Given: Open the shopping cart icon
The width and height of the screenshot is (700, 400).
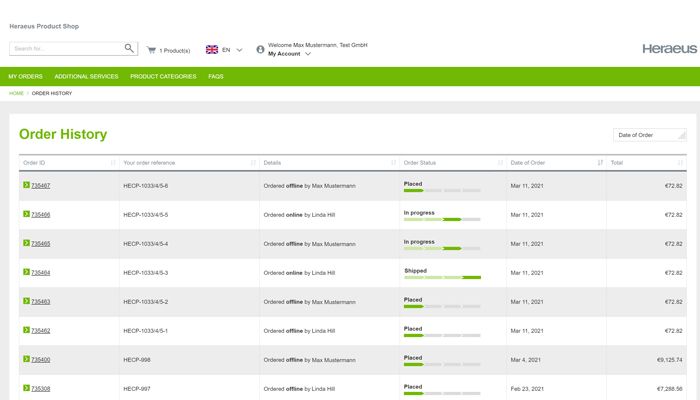Looking at the screenshot, I should [152, 49].
